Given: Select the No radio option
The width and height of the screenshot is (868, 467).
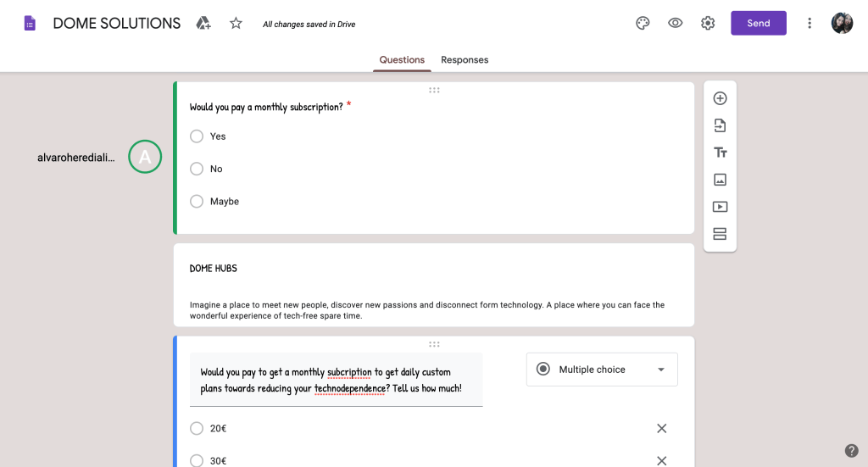Looking at the screenshot, I should coord(197,169).
